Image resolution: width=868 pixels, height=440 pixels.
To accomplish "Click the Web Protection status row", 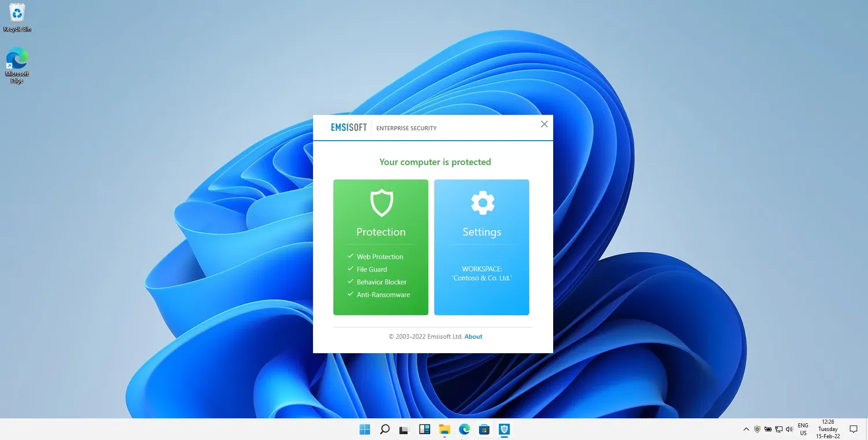I will (x=375, y=256).
